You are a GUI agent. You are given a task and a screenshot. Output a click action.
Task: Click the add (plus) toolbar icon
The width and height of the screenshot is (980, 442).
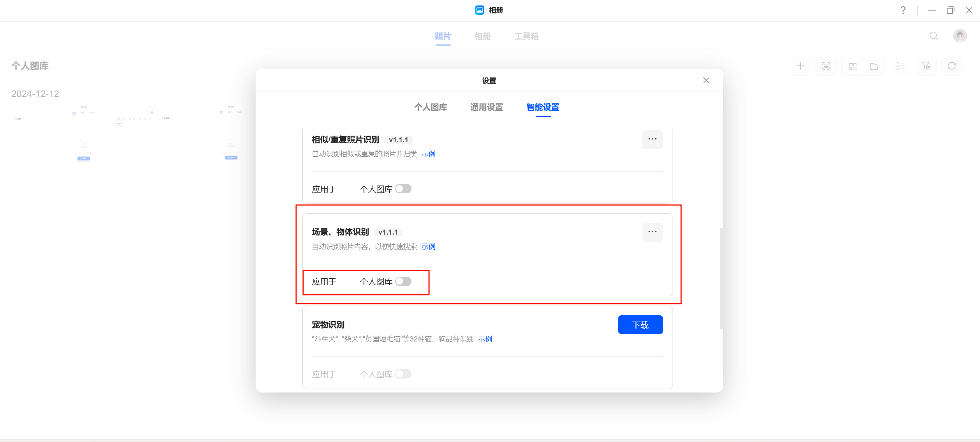[800, 66]
